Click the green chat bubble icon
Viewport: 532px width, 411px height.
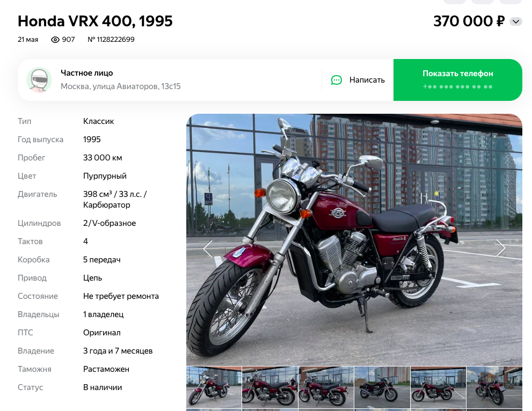pyautogui.click(x=336, y=80)
